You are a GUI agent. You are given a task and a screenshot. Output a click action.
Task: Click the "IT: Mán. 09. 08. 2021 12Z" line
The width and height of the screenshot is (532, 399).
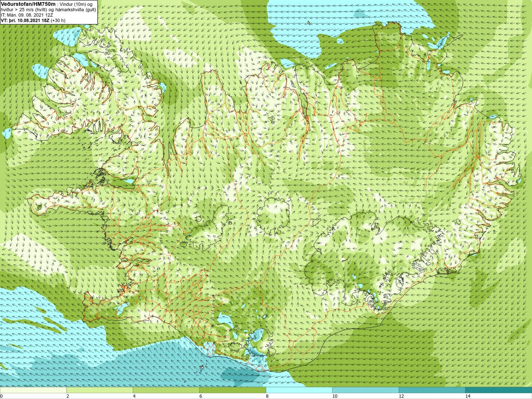[27, 15]
